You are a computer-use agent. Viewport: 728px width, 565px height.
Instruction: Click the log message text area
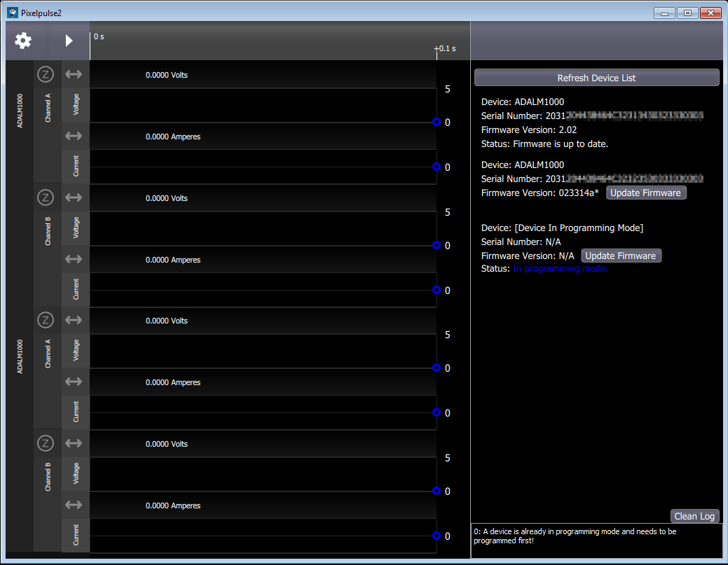(596, 540)
